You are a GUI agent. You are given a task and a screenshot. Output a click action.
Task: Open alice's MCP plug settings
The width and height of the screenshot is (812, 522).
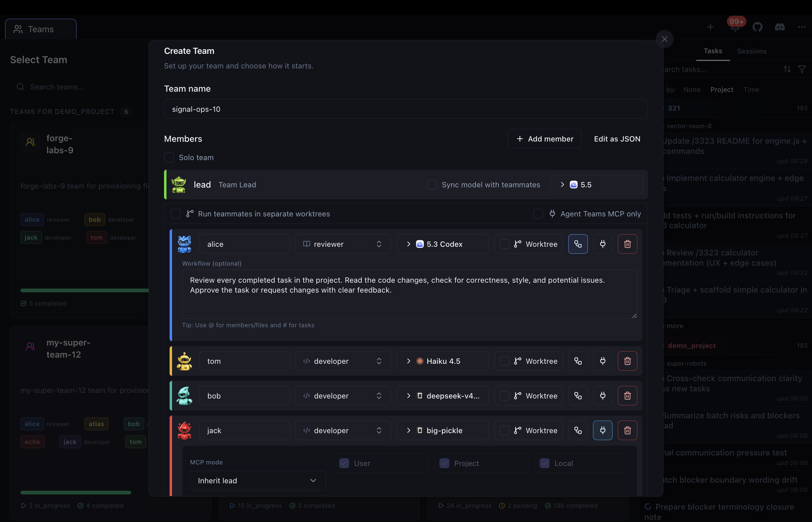click(x=602, y=244)
